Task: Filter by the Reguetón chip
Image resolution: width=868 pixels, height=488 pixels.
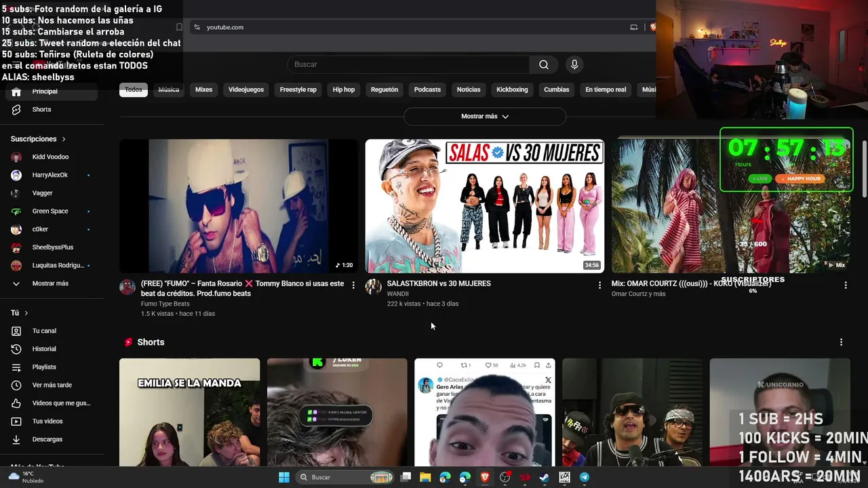Action: [x=384, y=89]
